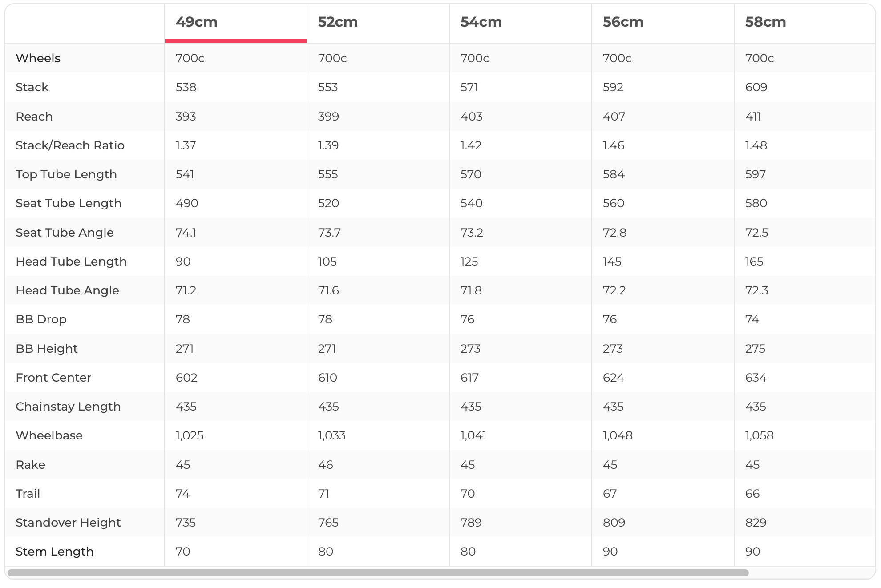The width and height of the screenshot is (881, 588).
Task: Click the 1,058 wheelbase value for 58cm
Action: [759, 435]
